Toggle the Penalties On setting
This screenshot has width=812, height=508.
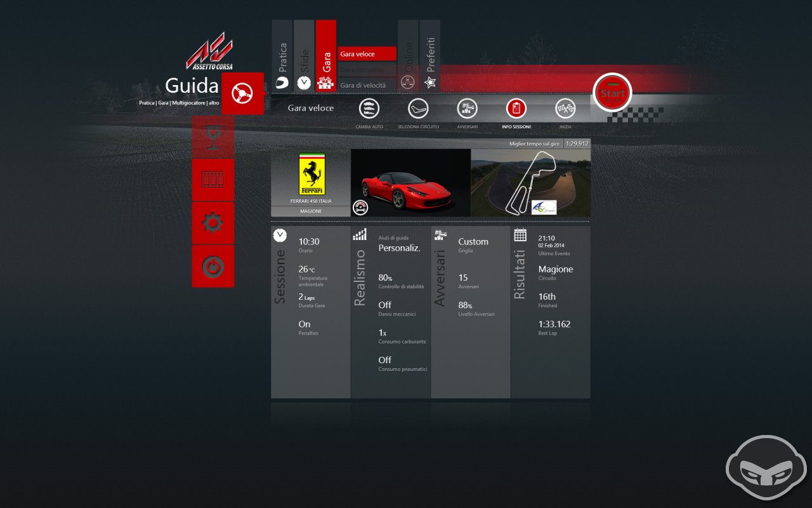(304, 324)
